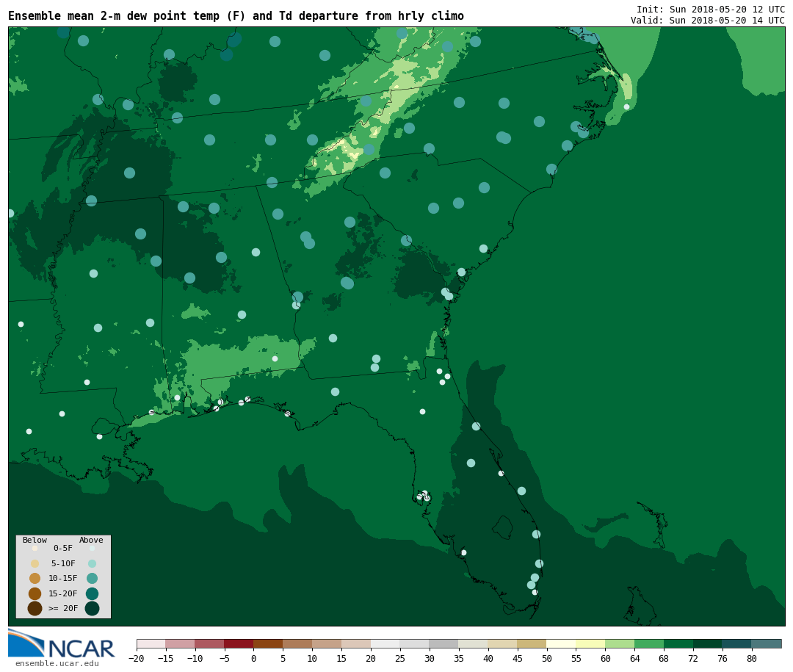
Task: Click the '64' colorbar tick label
Action: coord(634,658)
